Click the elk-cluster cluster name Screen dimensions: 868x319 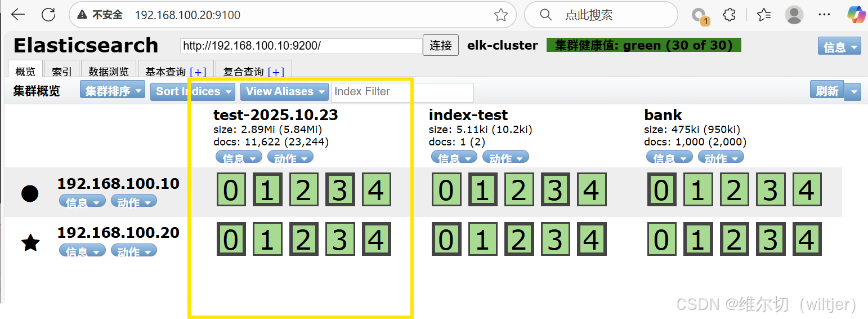(502, 45)
